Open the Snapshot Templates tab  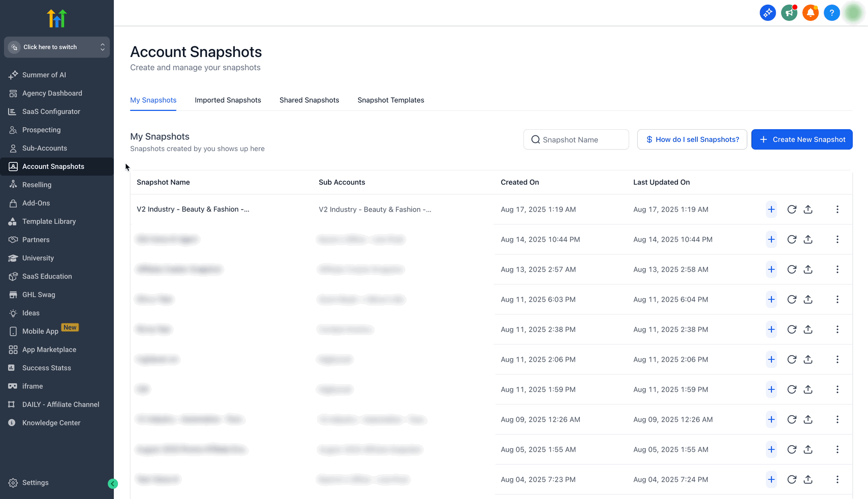point(390,100)
